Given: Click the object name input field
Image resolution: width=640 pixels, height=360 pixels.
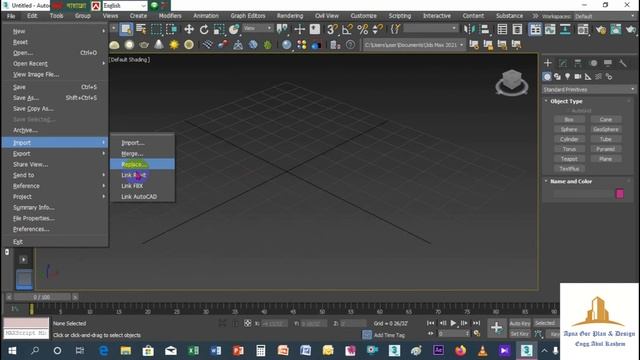Looking at the screenshot, I should [583, 194].
